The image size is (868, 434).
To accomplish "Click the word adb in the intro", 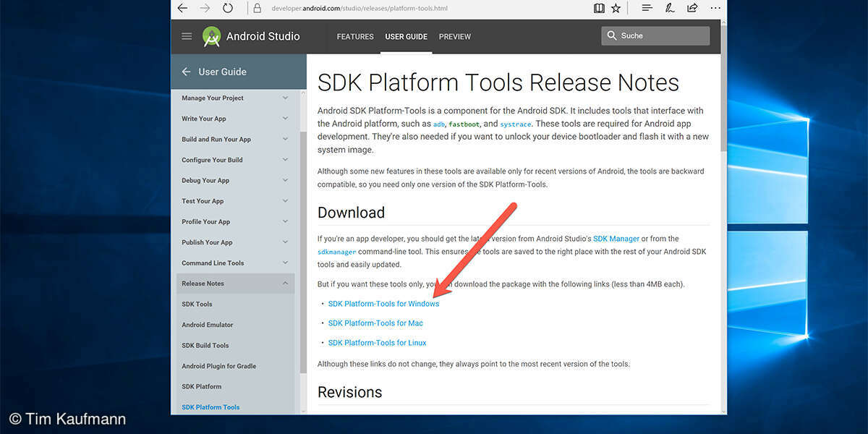I will tap(439, 124).
